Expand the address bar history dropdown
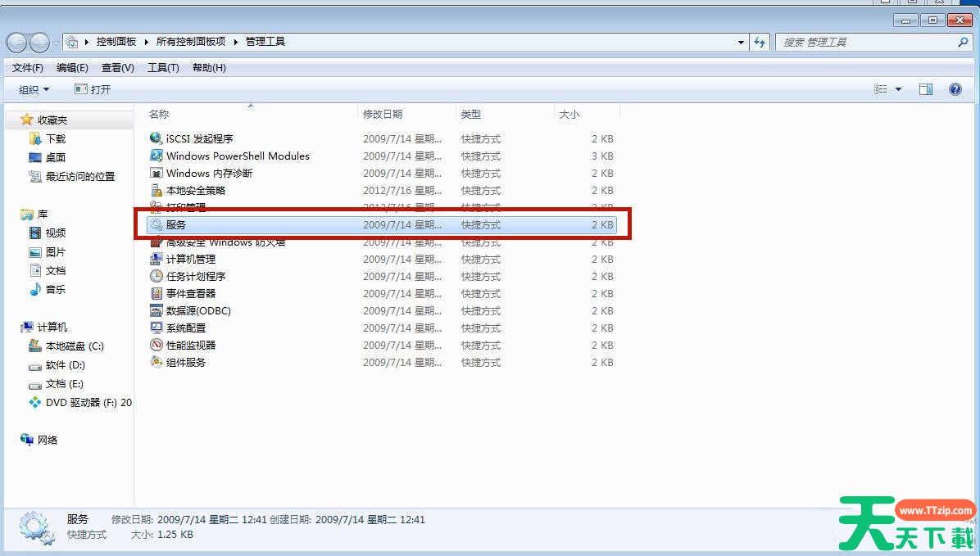980x556 pixels. [x=741, y=42]
